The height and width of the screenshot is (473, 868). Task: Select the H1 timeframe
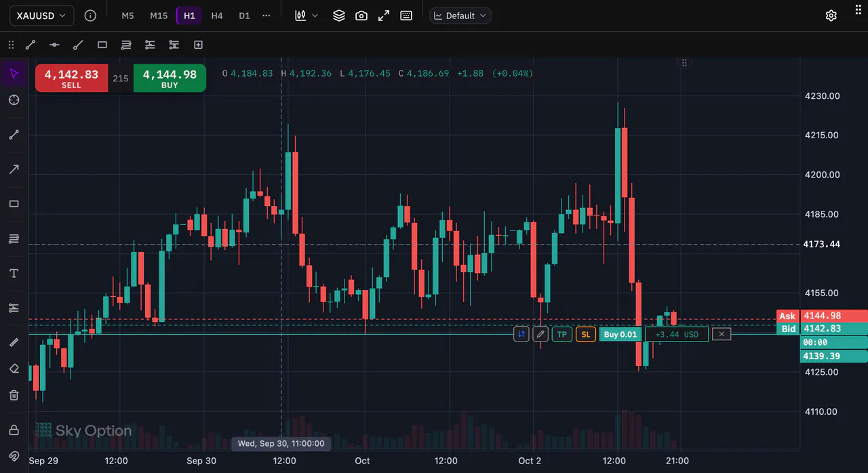click(x=189, y=16)
